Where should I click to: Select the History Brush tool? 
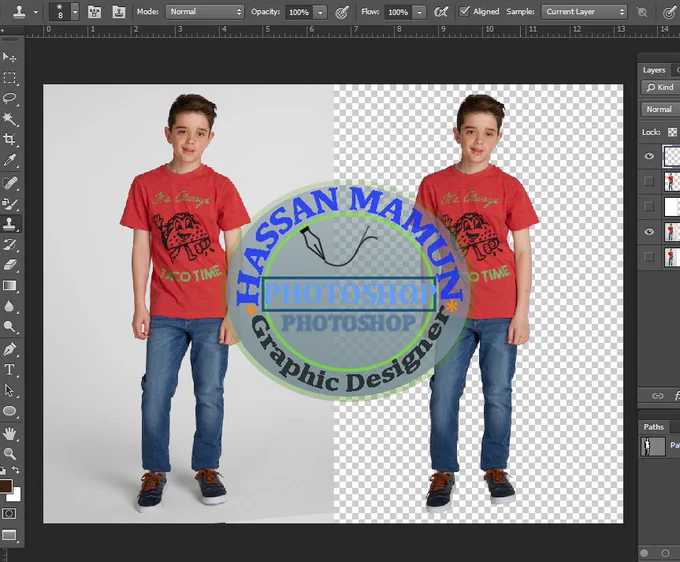[x=10, y=244]
